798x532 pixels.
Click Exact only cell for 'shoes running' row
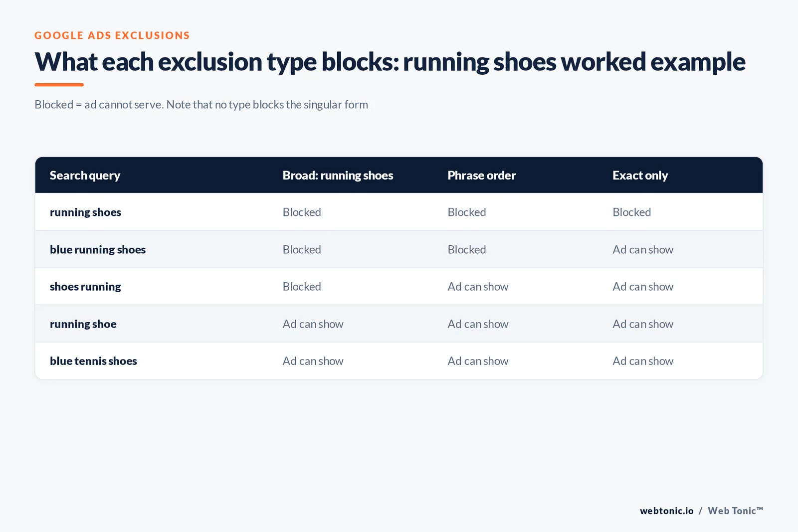tap(643, 287)
